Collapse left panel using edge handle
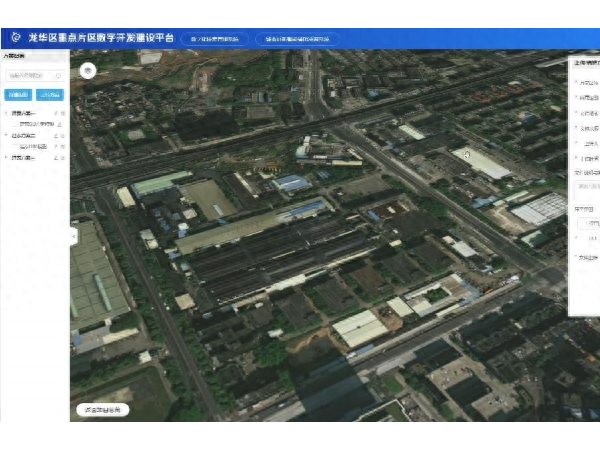This screenshot has width=600, height=450. coord(72,236)
